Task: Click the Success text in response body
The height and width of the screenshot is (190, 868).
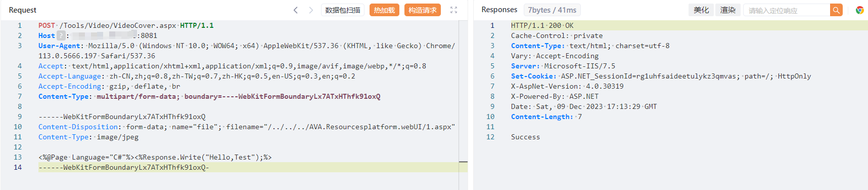Action: pos(525,137)
